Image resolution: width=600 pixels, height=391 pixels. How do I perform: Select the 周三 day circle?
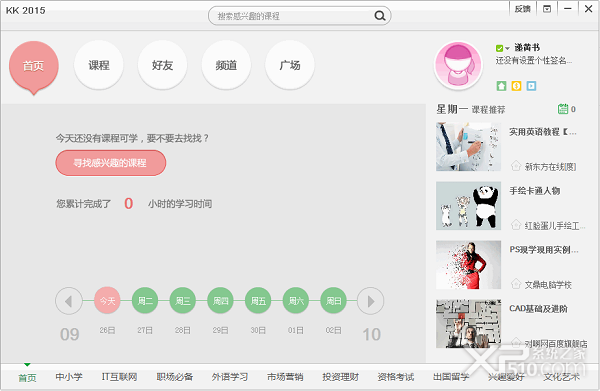183,301
